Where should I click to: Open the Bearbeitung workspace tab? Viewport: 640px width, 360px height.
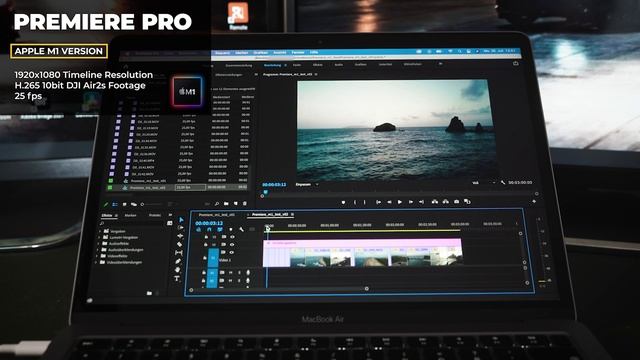point(273,65)
